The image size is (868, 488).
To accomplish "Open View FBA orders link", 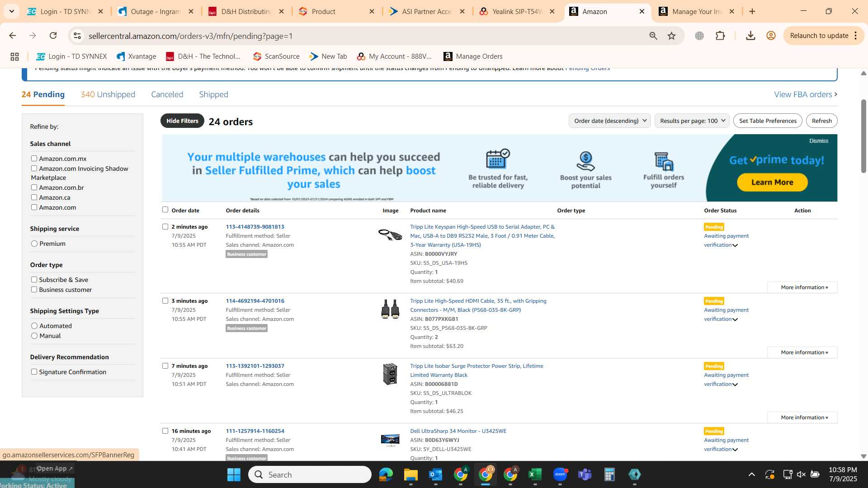I will coord(806,94).
